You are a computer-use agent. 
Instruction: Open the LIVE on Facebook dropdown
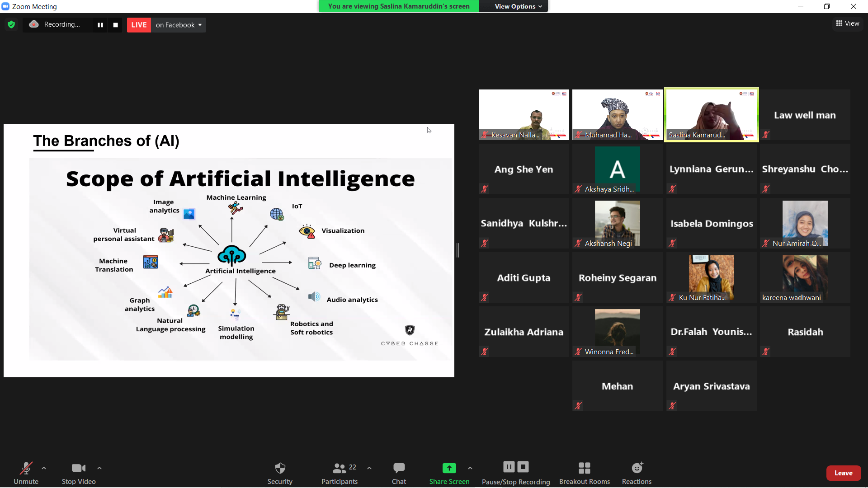pyautogui.click(x=179, y=25)
